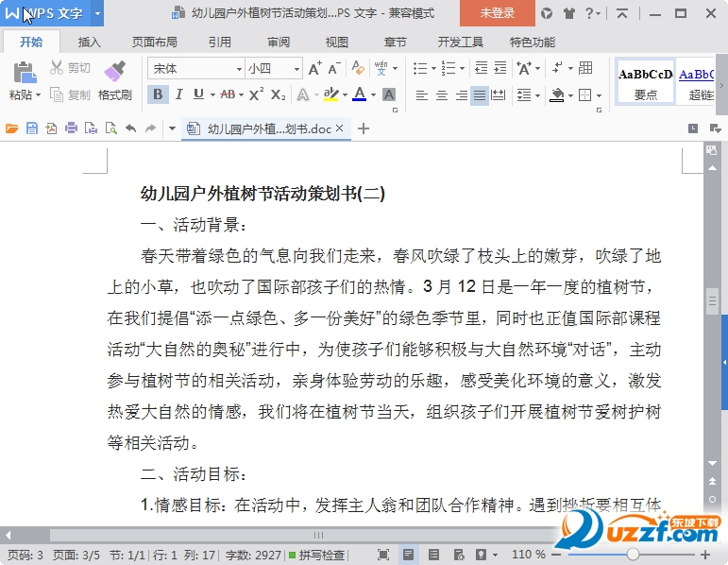
Task: Open the 宋体 font name dropdown
Action: pos(239,69)
